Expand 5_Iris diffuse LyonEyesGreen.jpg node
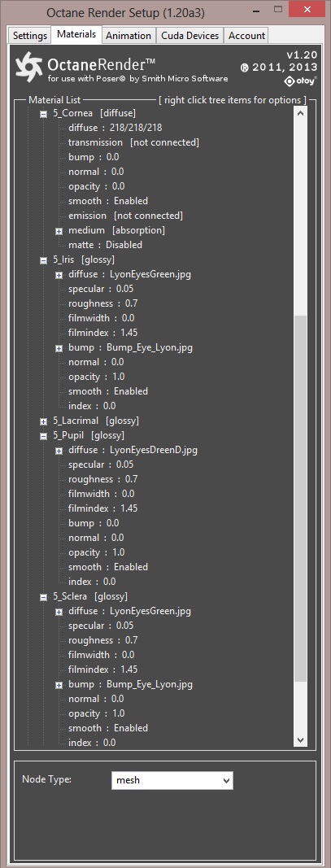 59,275
